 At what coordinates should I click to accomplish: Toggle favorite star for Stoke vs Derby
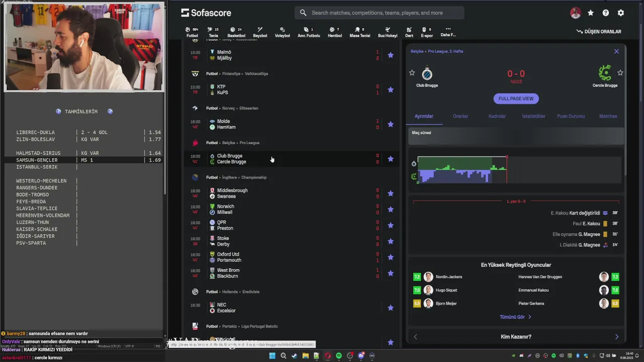390,241
